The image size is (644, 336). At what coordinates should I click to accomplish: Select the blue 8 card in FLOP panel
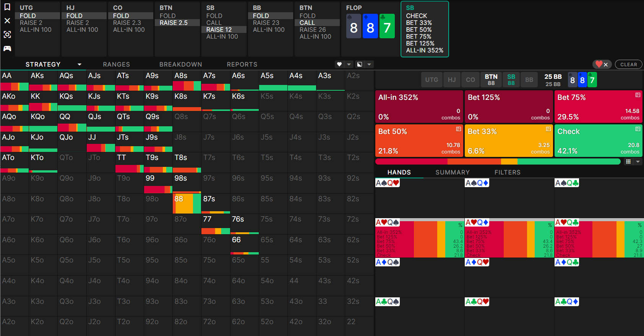pyautogui.click(x=370, y=26)
